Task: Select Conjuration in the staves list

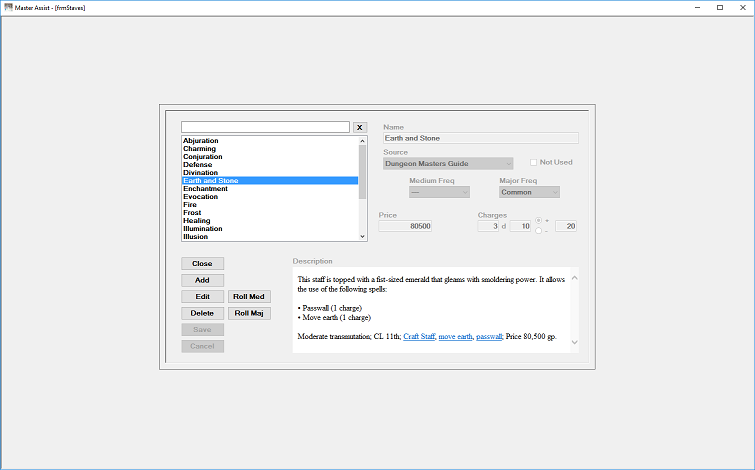Action: 270,157
